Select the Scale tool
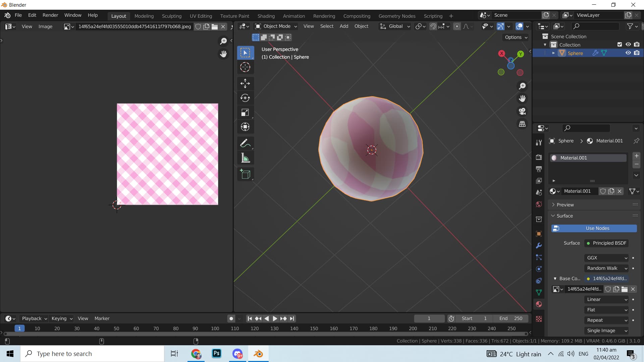Image resolution: width=644 pixels, height=362 pixels. 245,113
